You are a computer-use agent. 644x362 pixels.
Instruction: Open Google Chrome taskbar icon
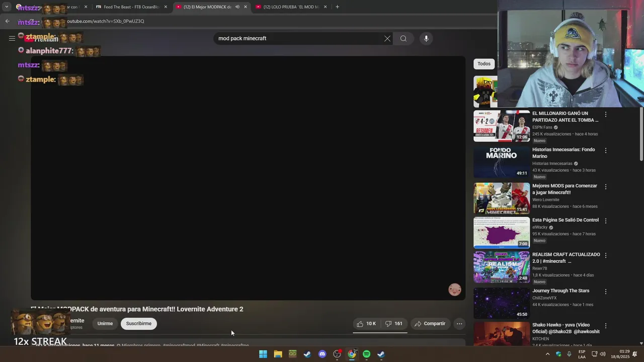pos(352,354)
